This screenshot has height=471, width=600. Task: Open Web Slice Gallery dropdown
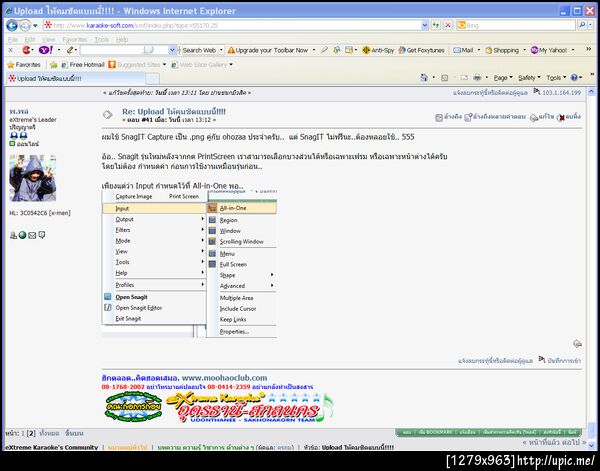pos(231,65)
